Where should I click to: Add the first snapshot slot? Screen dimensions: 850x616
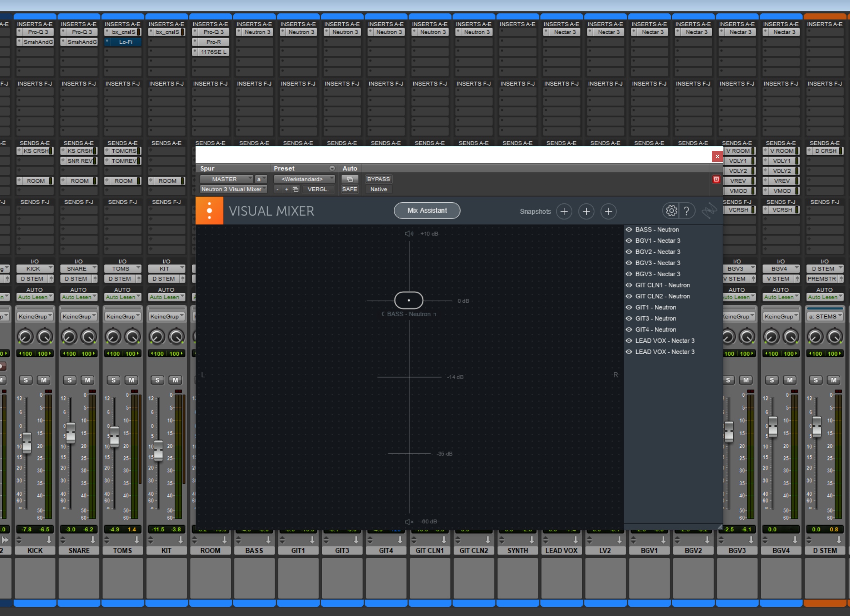(x=564, y=212)
